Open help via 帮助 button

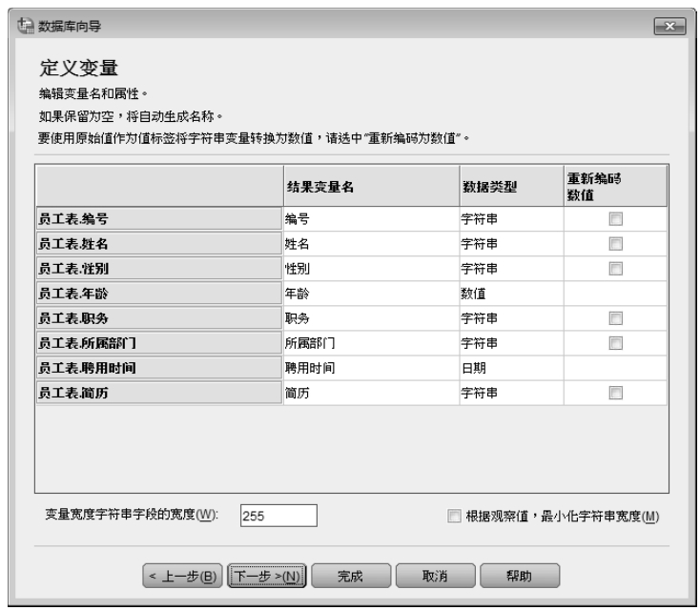pyautogui.click(x=520, y=576)
